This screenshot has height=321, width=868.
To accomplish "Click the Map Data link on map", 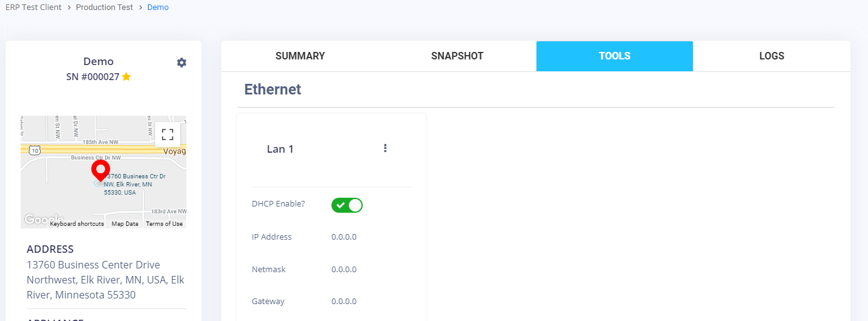I will click(x=125, y=224).
